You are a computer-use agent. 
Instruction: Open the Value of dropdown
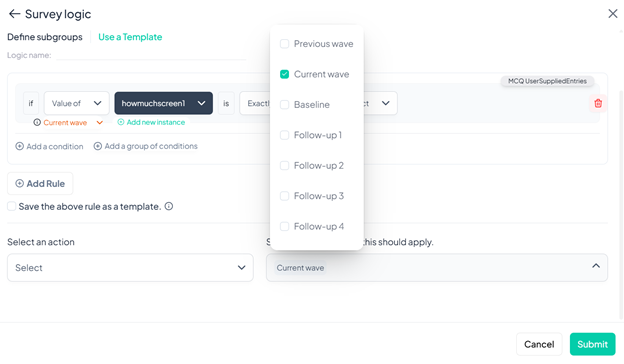coord(76,103)
